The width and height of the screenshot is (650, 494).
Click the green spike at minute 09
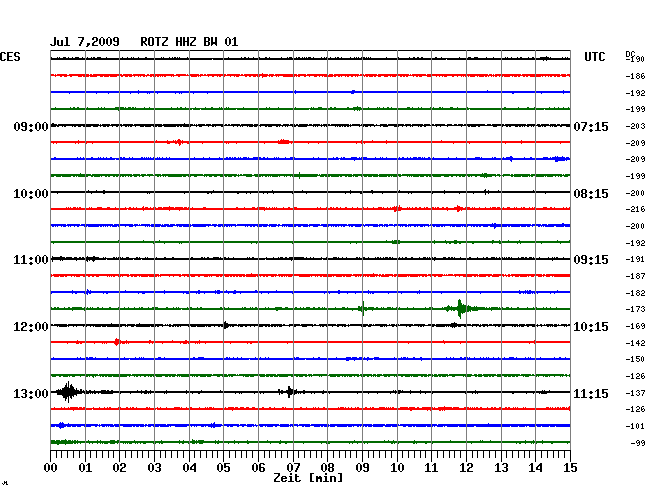(363, 309)
